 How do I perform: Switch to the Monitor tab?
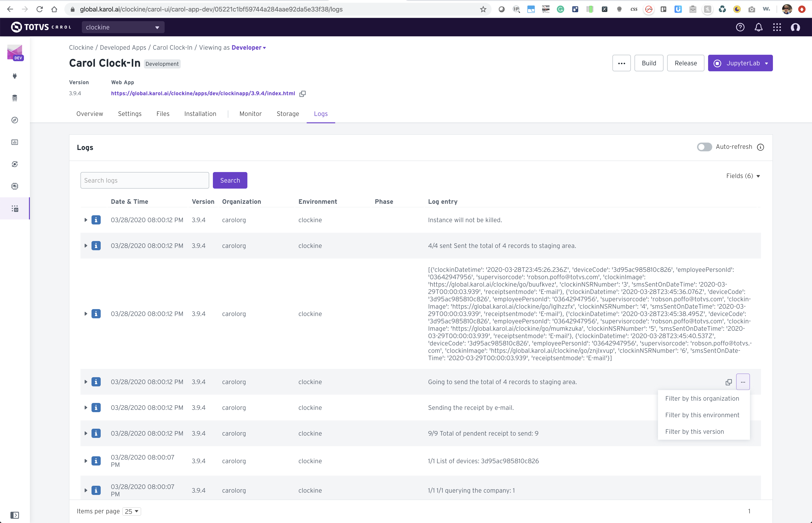(x=250, y=114)
